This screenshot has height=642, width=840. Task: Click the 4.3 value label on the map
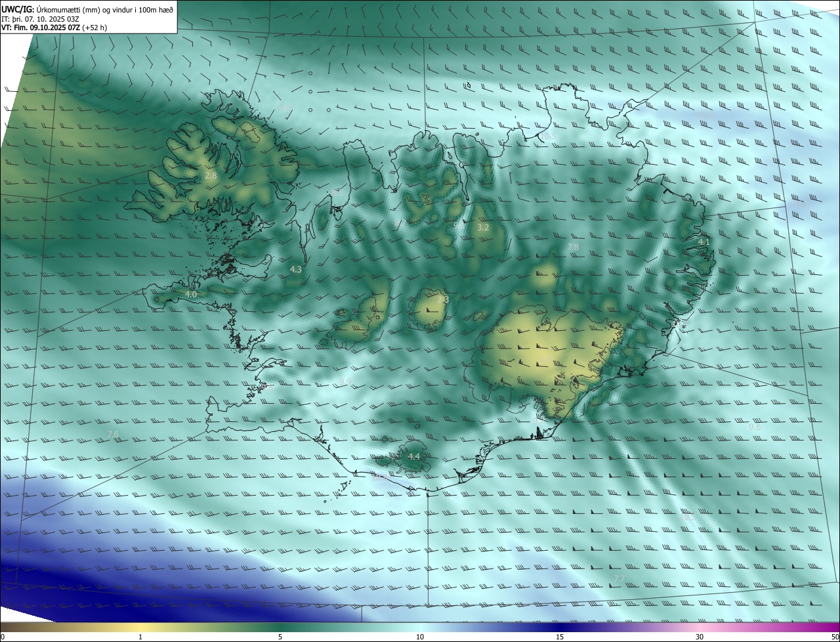point(296,269)
